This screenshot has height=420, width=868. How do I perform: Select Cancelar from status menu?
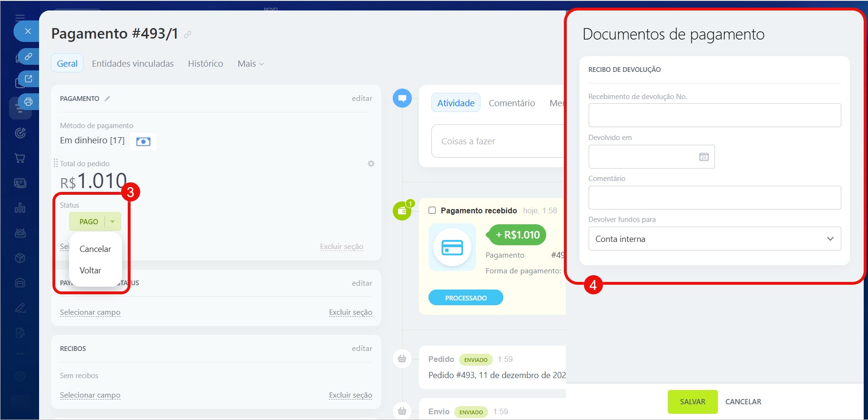[x=95, y=249]
